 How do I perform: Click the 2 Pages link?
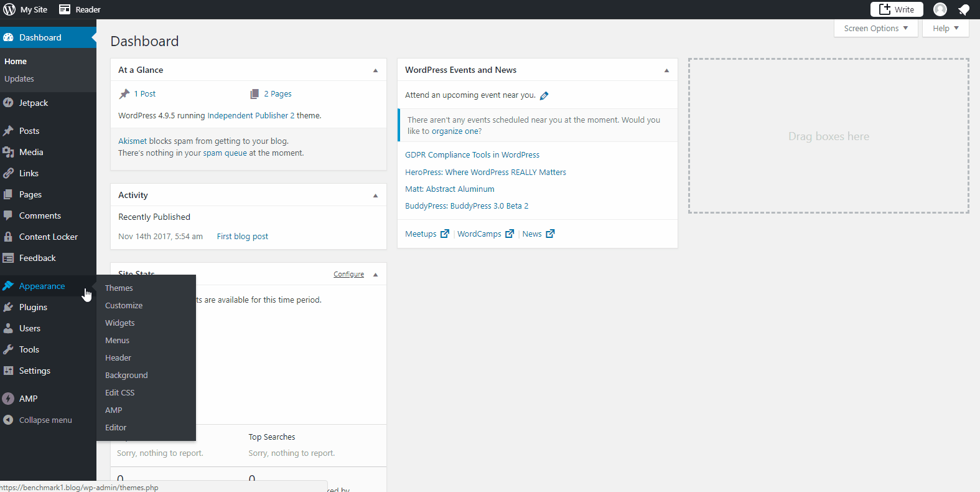[278, 93]
